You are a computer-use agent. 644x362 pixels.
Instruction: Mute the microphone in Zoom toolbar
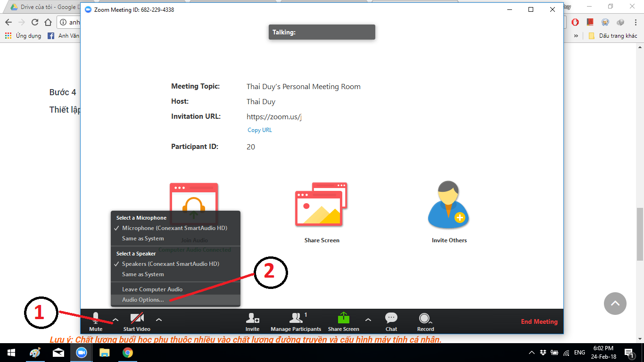pos(96,321)
